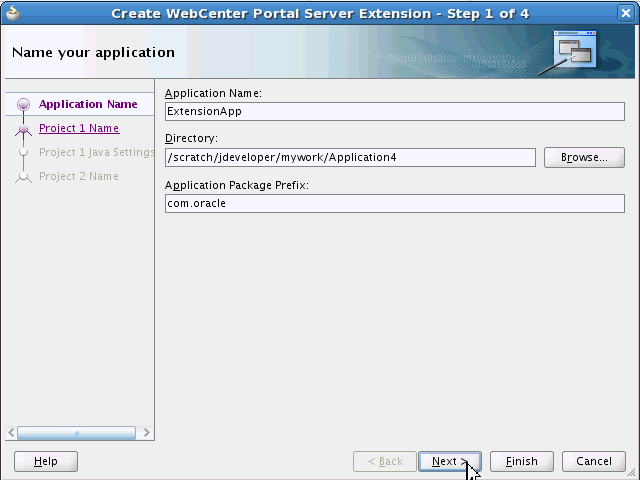Click the Project 1 Name step node icon
The height and width of the screenshot is (480, 640).
[x=23, y=129]
